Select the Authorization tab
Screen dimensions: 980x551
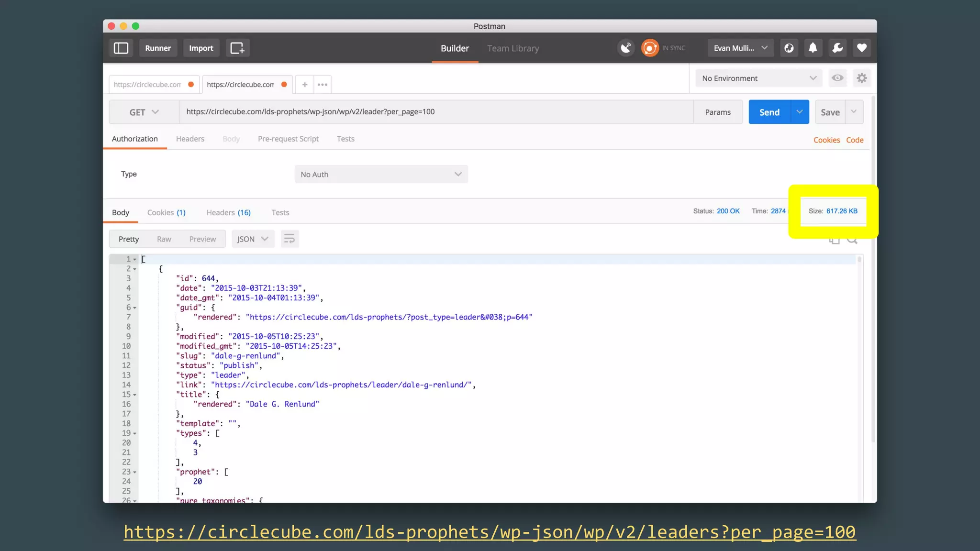[135, 139]
